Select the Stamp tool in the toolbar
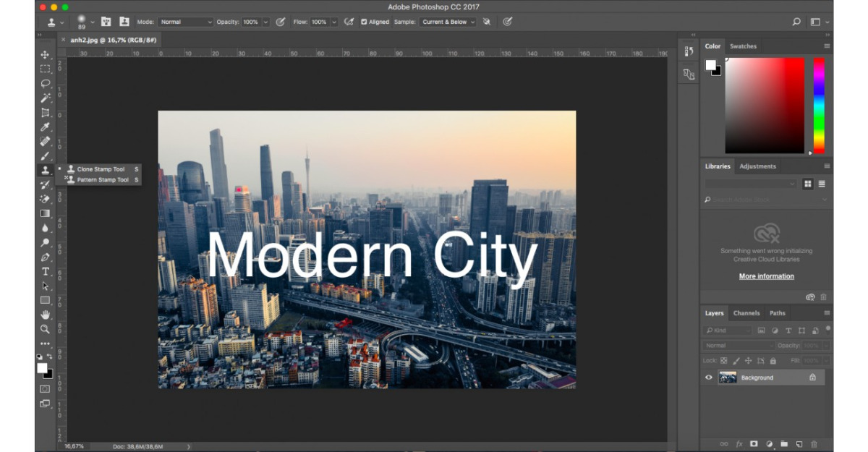Image resolution: width=868 pixels, height=452 pixels. click(x=45, y=171)
